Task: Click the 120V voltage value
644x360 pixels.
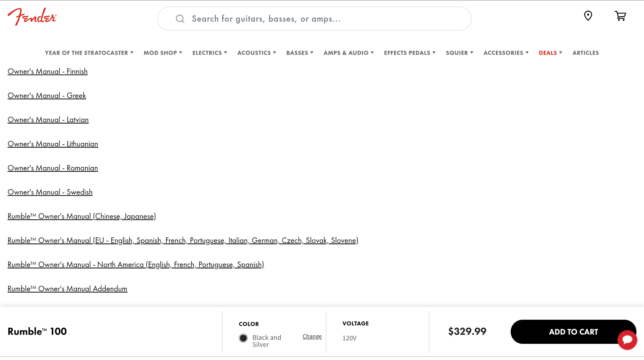Action: [349, 338]
